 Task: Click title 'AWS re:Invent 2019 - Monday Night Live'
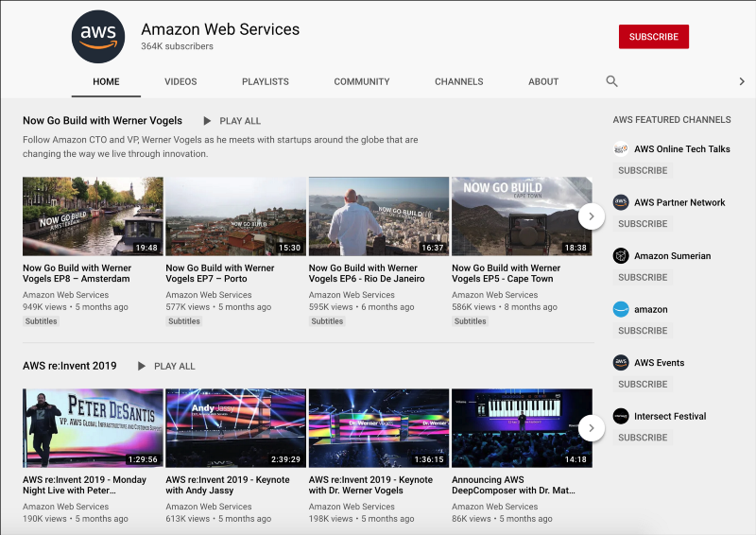point(84,485)
